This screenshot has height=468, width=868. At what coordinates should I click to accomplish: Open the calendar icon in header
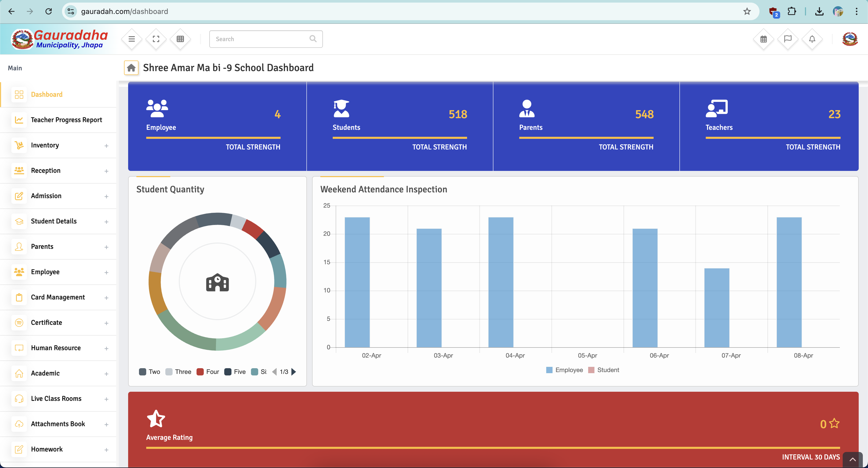pyautogui.click(x=764, y=39)
